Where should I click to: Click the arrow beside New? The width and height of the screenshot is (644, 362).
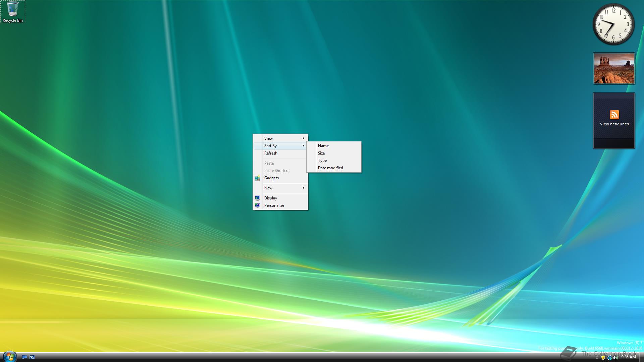(303, 188)
